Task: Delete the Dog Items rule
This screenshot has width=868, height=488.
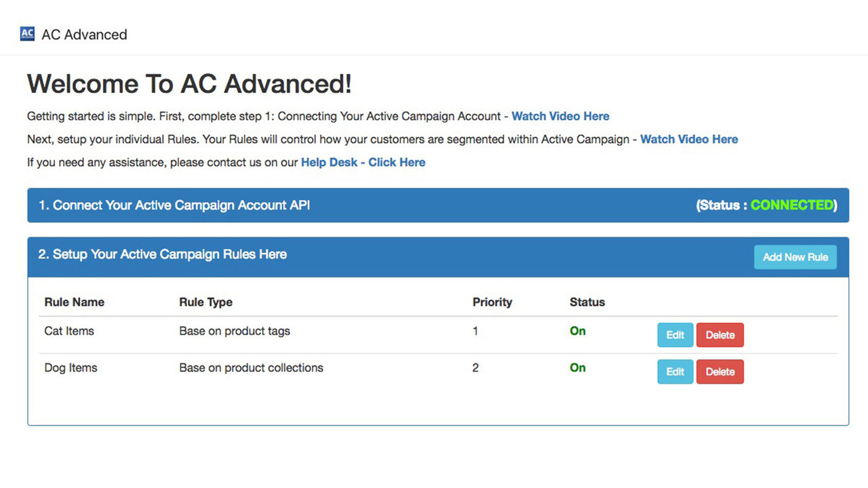Action: [720, 371]
